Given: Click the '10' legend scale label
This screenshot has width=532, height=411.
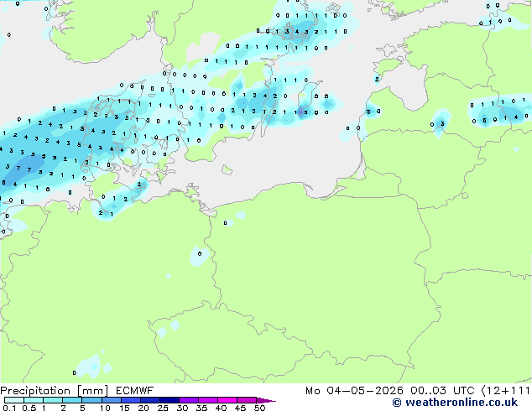Looking at the screenshot, I should [105, 408].
